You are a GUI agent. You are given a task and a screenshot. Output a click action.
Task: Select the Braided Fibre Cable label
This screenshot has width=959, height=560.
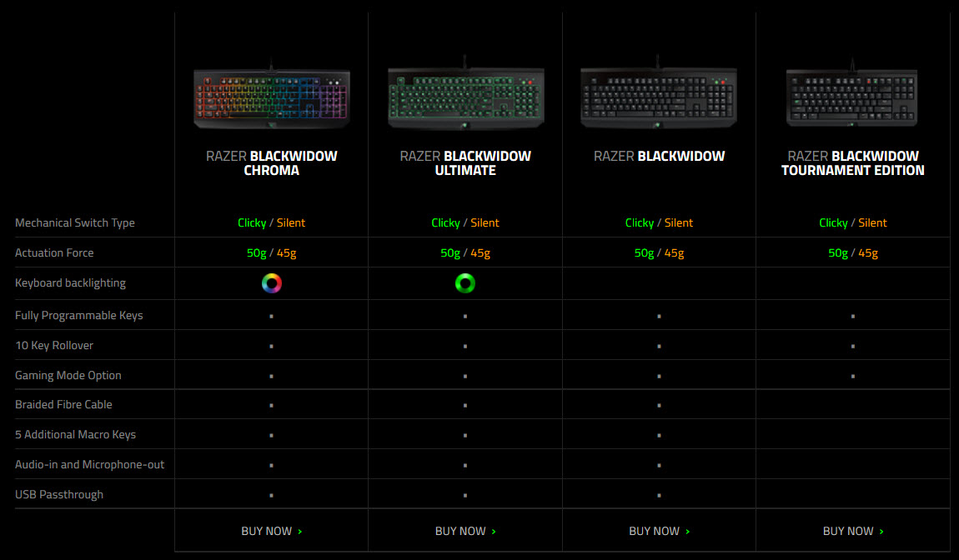pyautogui.click(x=63, y=404)
